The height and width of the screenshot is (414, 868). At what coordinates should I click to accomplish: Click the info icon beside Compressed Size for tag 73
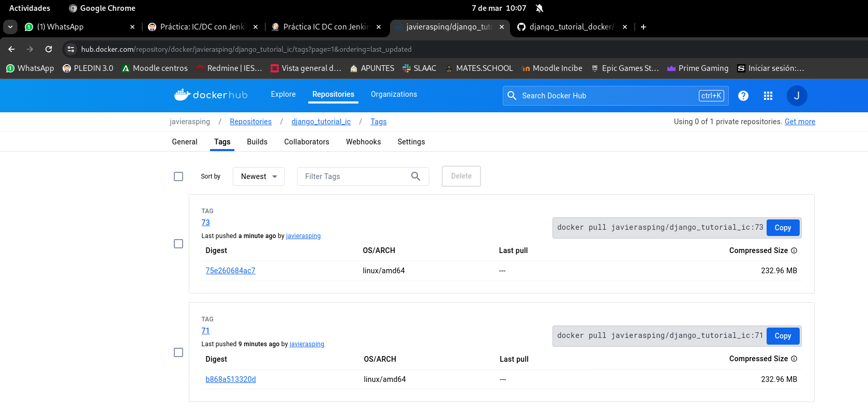coord(794,250)
